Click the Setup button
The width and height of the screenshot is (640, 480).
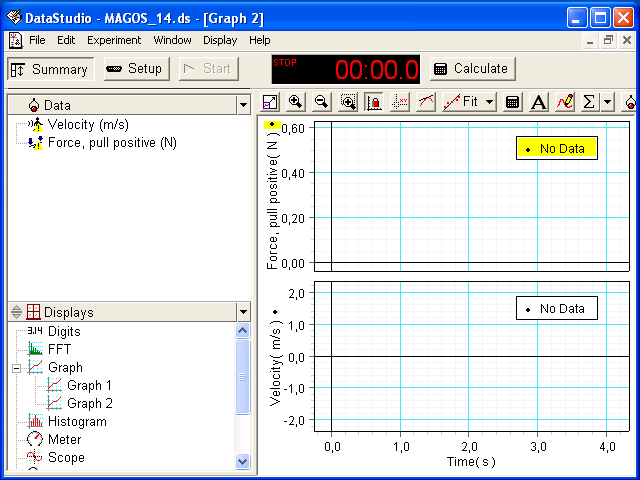[136, 69]
